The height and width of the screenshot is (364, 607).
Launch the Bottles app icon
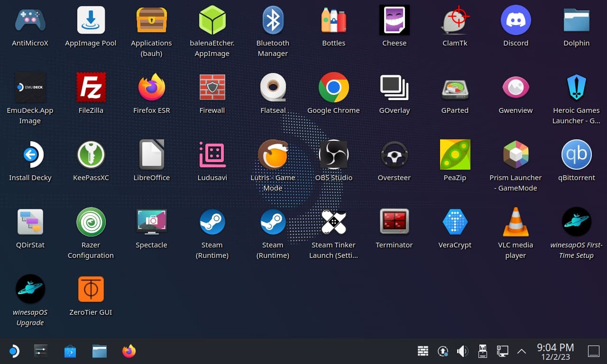(334, 20)
